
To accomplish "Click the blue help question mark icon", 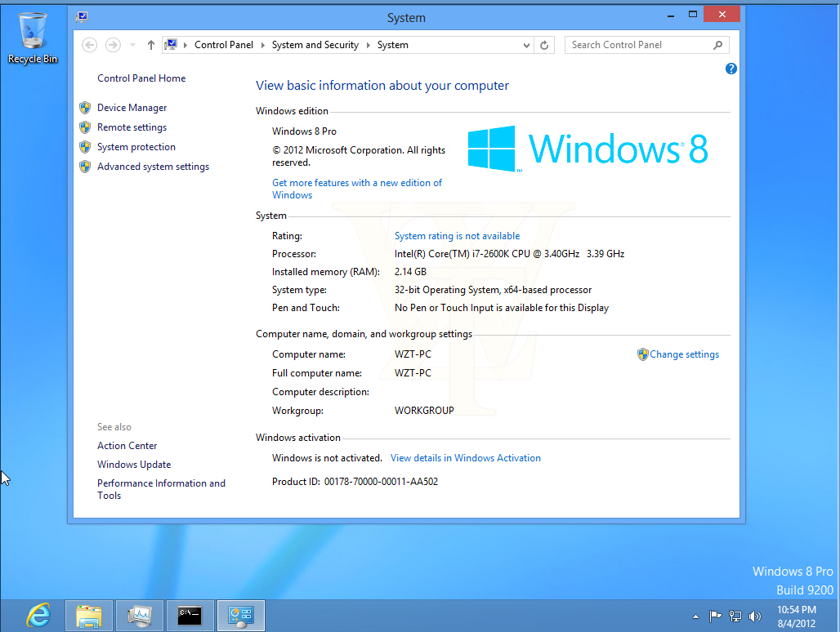I will click(x=731, y=69).
